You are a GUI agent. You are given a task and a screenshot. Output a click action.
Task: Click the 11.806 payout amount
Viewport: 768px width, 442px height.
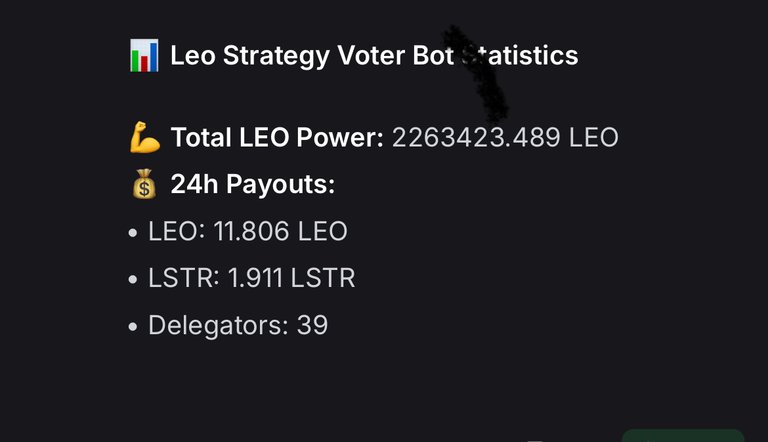tap(251, 231)
